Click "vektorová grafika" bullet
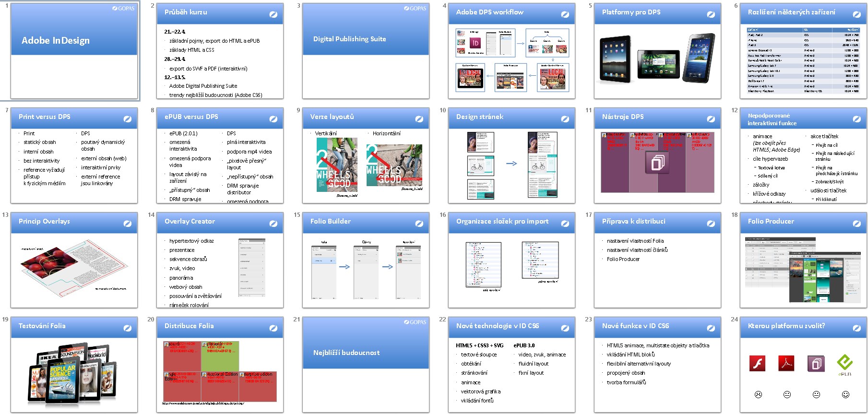Viewport: 868px width, 414px height. click(x=480, y=391)
